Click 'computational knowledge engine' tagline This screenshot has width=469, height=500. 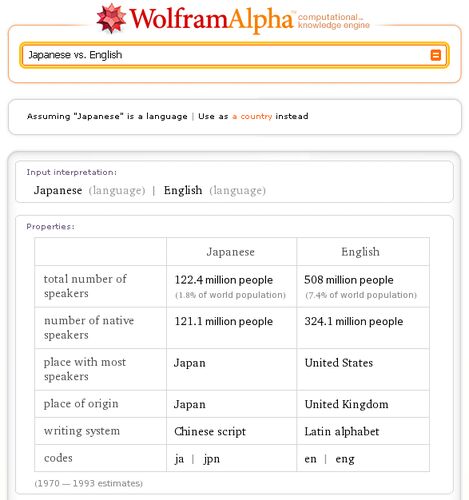(334, 21)
